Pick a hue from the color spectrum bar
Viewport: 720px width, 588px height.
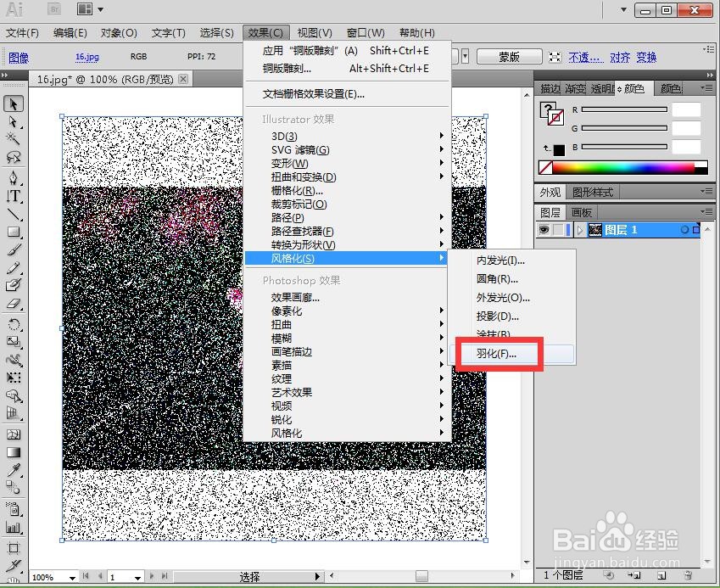point(622,166)
